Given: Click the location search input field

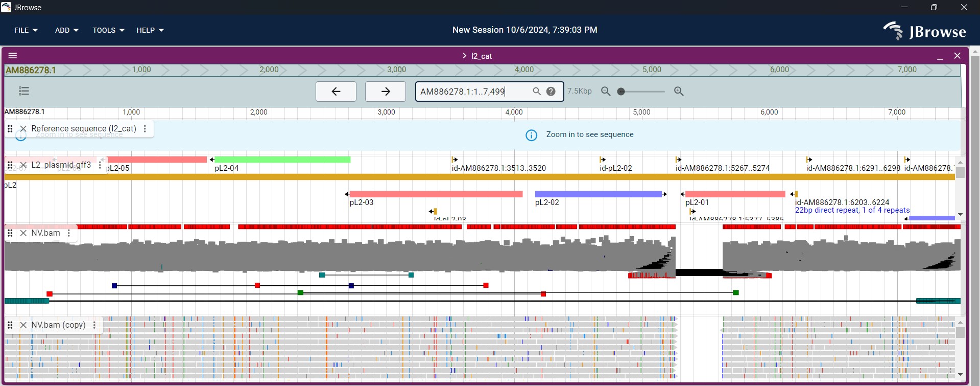Looking at the screenshot, I should tap(472, 92).
